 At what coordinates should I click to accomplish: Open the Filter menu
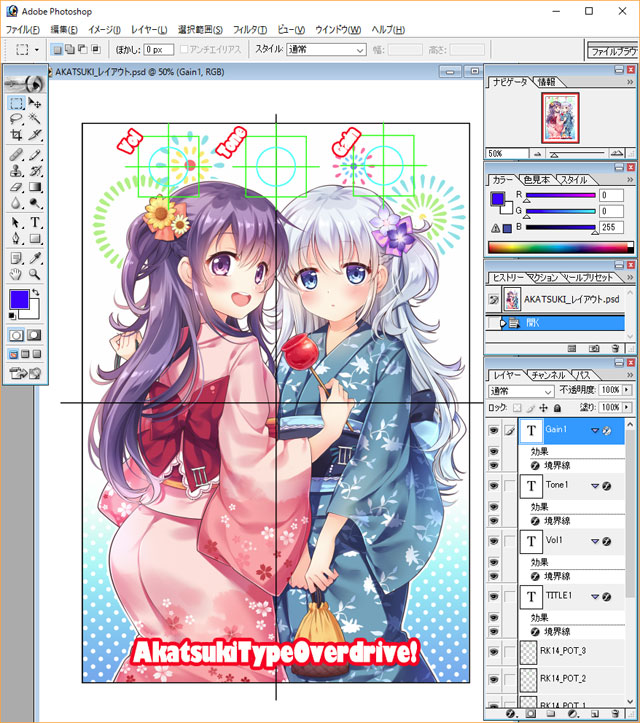click(250, 30)
